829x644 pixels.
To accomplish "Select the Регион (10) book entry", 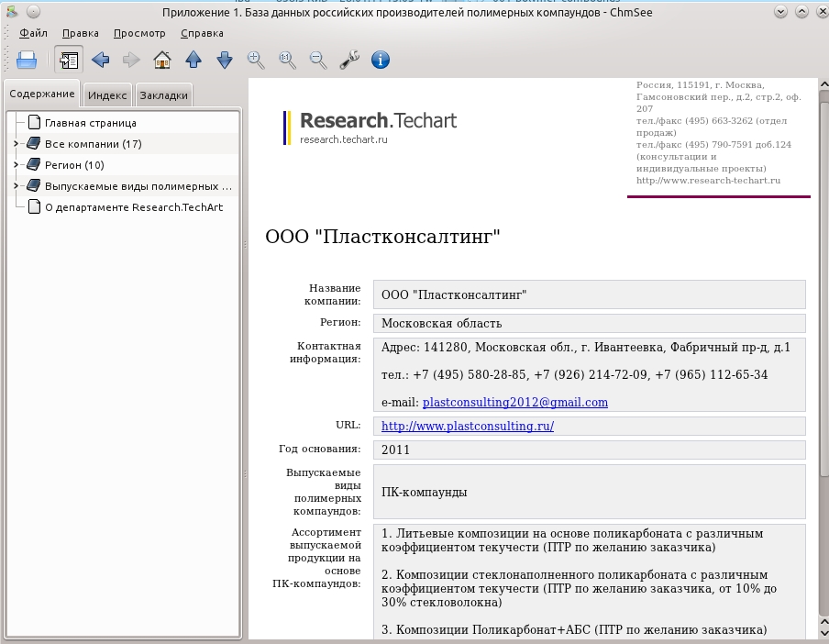I will click(74, 165).
